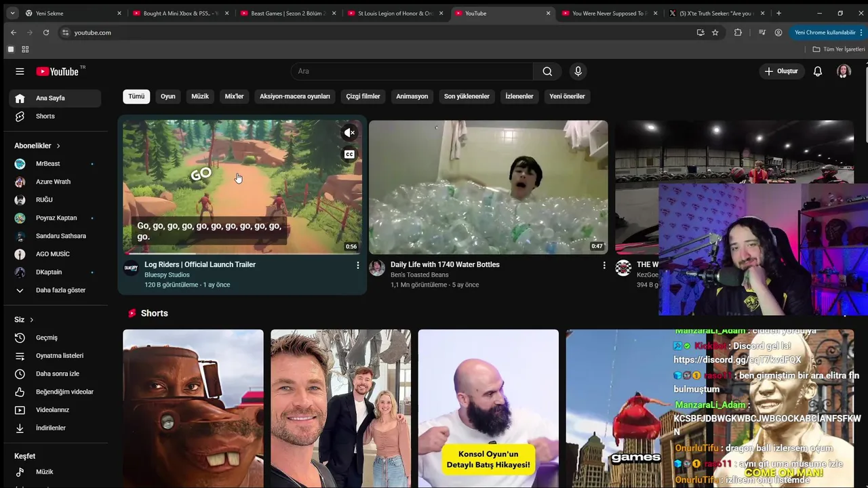Select the Yeni öneriler filter chip

pyautogui.click(x=567, y=96)
